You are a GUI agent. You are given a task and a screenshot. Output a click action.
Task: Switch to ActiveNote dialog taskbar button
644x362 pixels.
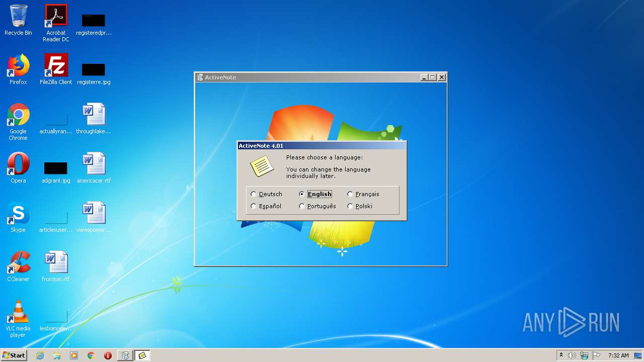(142, 355)
